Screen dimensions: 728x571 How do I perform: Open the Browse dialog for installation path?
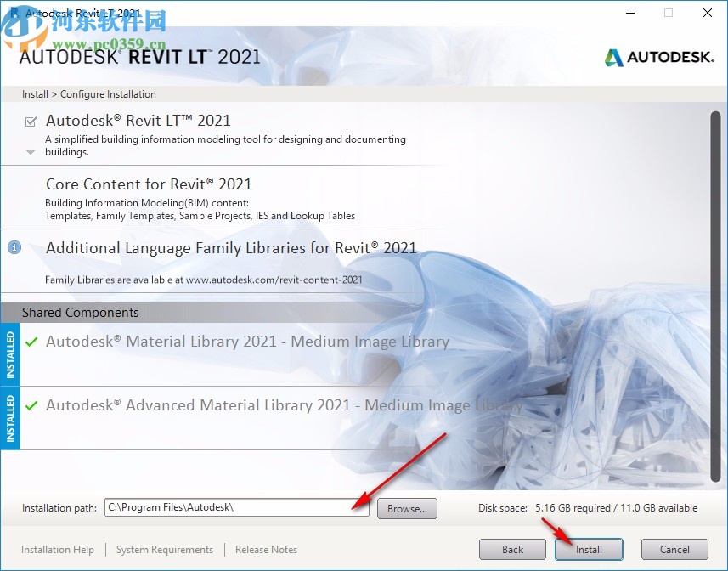pyautogui.click(x=407, y=508)
